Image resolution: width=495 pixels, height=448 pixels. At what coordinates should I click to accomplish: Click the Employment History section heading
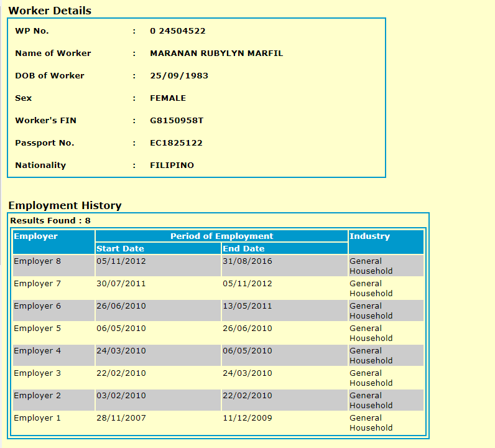coord(65,205)
